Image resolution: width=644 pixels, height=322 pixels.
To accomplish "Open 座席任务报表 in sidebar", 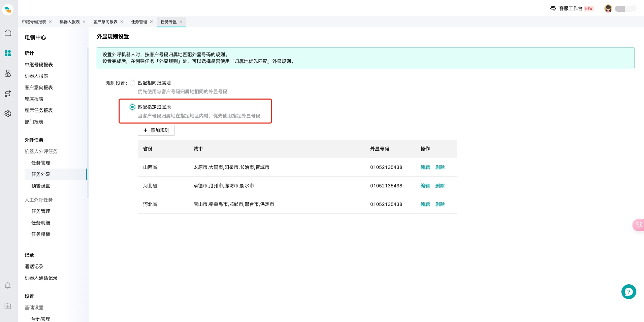I will point(39,110).
